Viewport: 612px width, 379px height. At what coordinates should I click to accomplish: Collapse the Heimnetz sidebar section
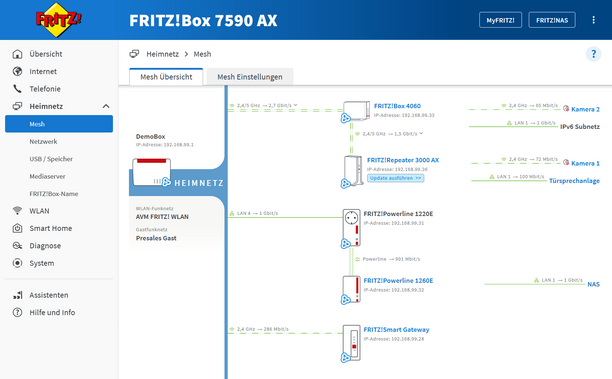[106, 106]
